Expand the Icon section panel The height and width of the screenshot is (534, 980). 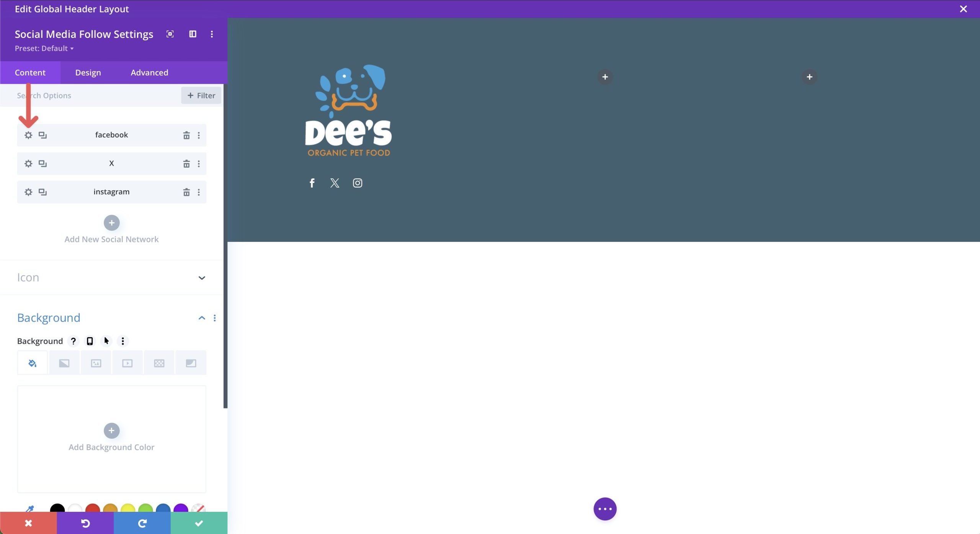click(x=202, y=277)
